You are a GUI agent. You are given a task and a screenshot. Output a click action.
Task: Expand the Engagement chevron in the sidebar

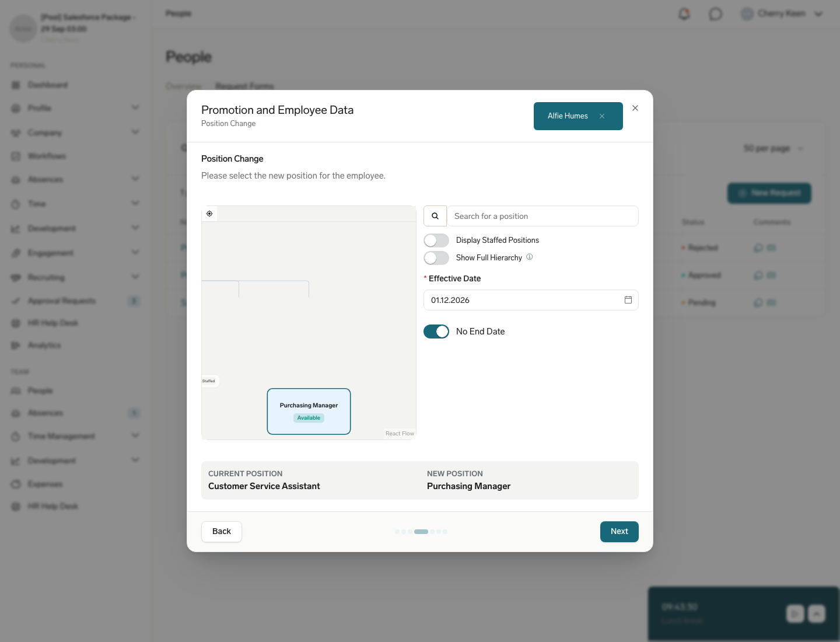[x=135, y=252]
